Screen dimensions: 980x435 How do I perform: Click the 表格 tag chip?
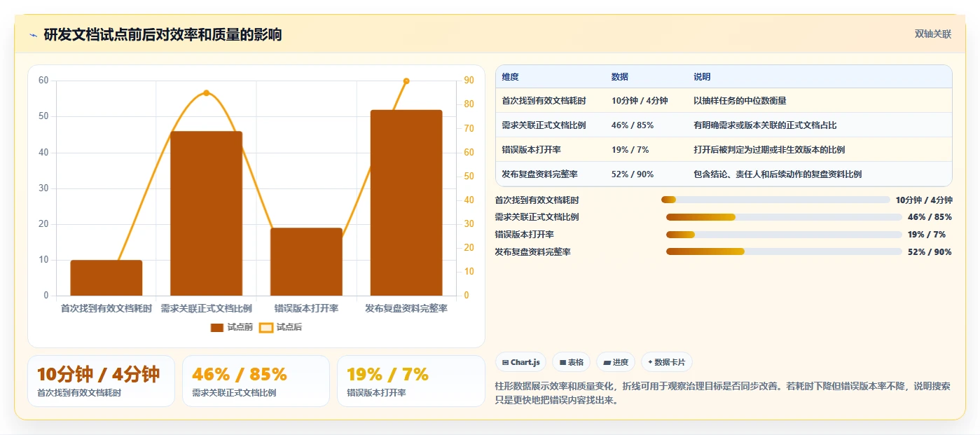571,362
